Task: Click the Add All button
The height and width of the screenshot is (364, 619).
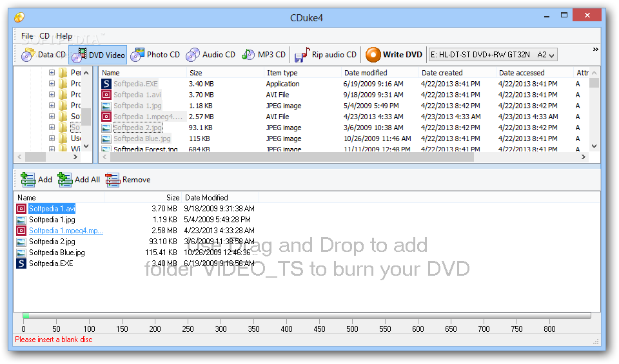Action: (79, 180)
